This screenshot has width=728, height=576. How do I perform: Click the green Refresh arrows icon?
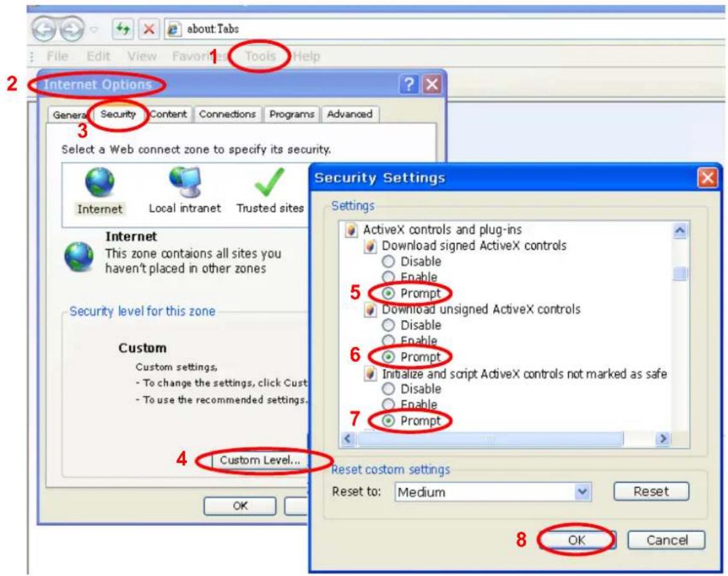point(123,29)
